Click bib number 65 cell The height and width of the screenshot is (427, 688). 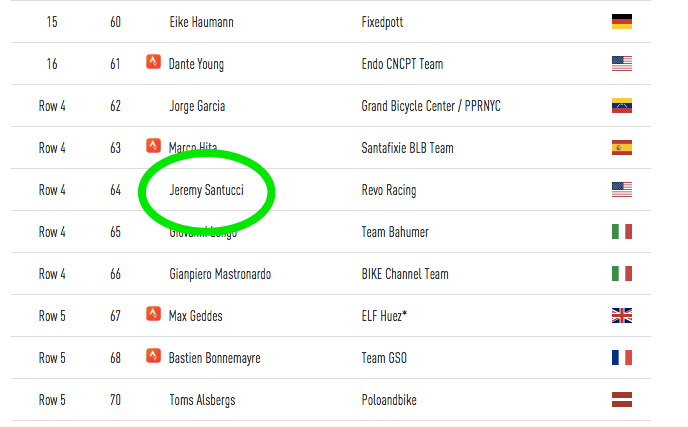click(x=115, y=232)
